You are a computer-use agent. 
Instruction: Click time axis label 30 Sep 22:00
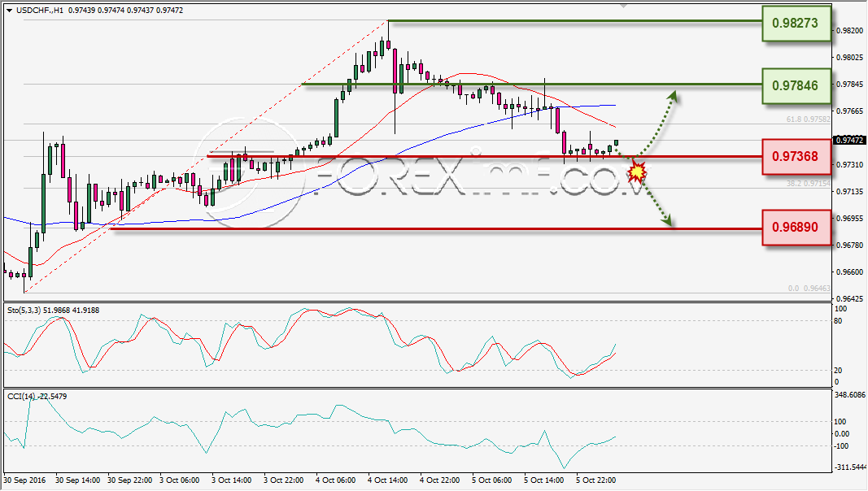pyautogui.click(x=130, y=480)
